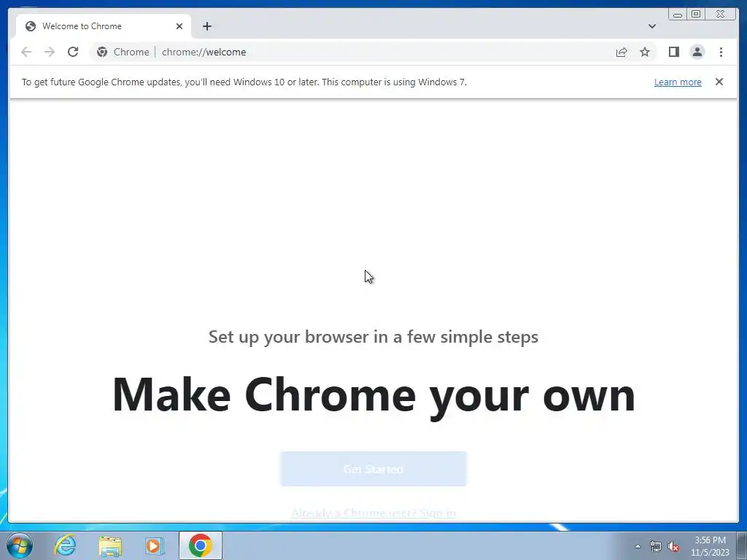Screen dimensions: 747x560
Task: Launch Internet Explorer from the taskbar
Action: click(65, 545)
